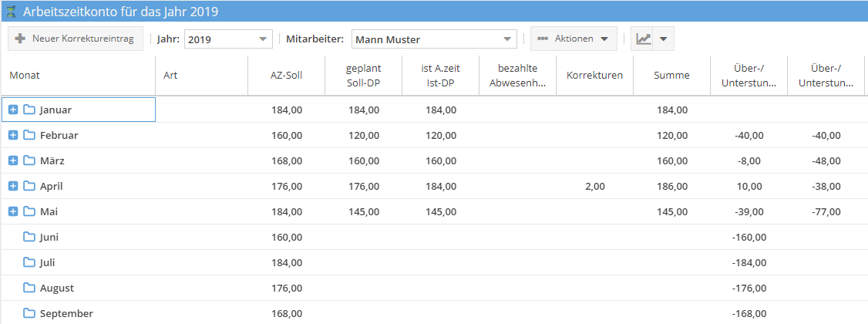
Task: Click the chart icon in the toolbar
Action: click(x=643, y=39)
